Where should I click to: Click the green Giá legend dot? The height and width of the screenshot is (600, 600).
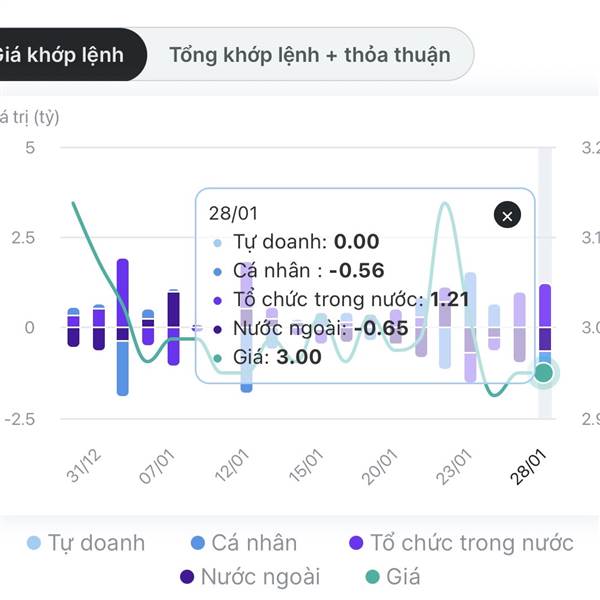tap(372, 576)
